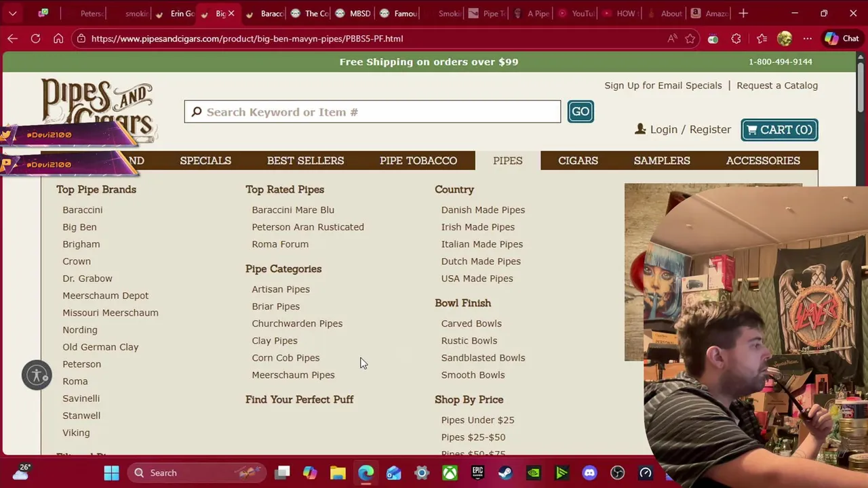Open the favorites list icon in toolbar
Image resolution: width=868 pixels, height=488 pixels.
[762, 39]
